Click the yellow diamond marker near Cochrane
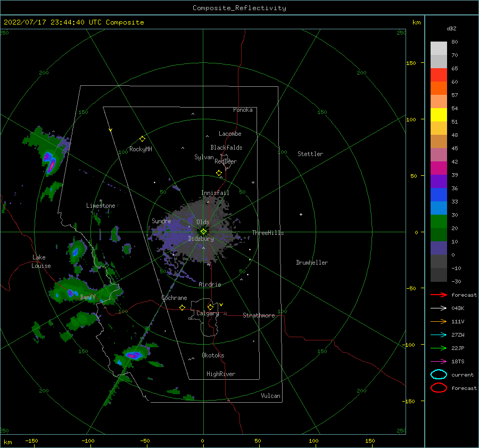The height and width of the screenshot is (448, 479). (x=183, y=307)
